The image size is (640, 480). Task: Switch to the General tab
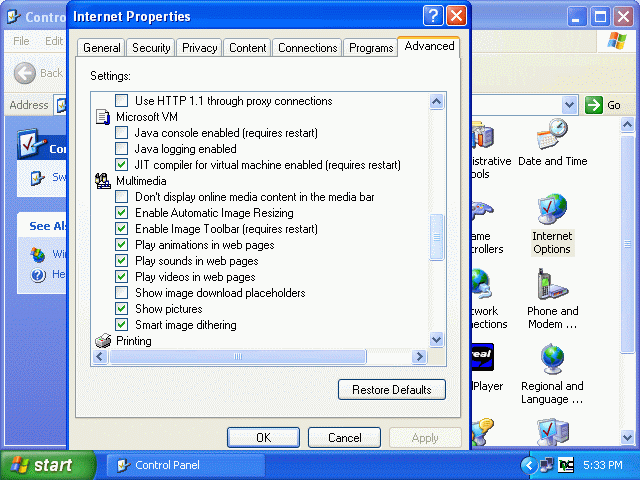pyautogui.click(x=102, y=48)
